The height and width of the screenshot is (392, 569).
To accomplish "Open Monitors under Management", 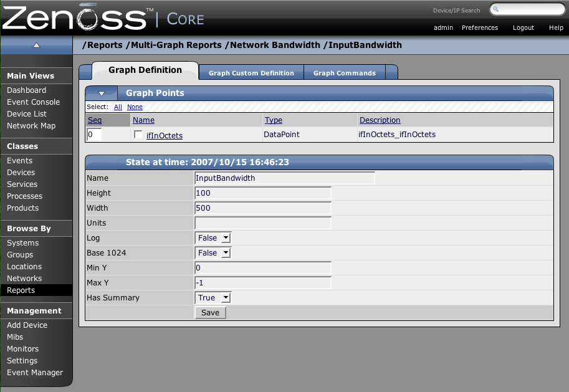I will (x=23, y=349).
